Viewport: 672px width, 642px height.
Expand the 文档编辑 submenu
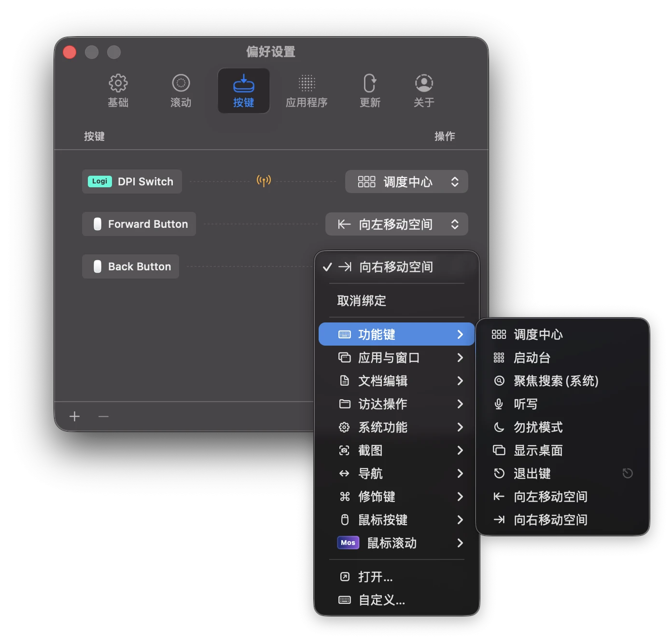pyautogui.click(x=397, y=381)
